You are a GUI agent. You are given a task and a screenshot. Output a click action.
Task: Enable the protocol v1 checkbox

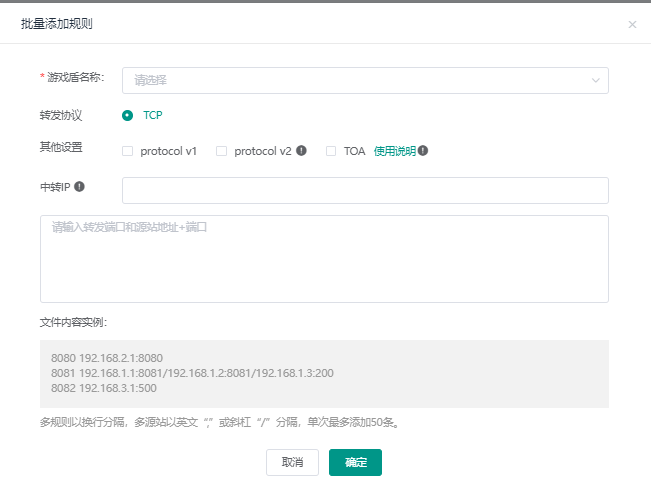pyautogui.click(x=127, y=151)
